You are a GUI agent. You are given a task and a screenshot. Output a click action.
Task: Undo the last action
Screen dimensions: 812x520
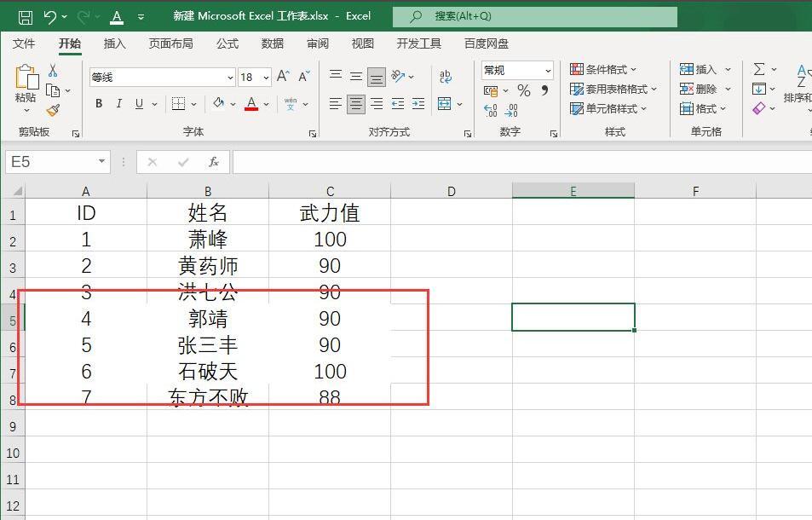click(x=50, y=17)
